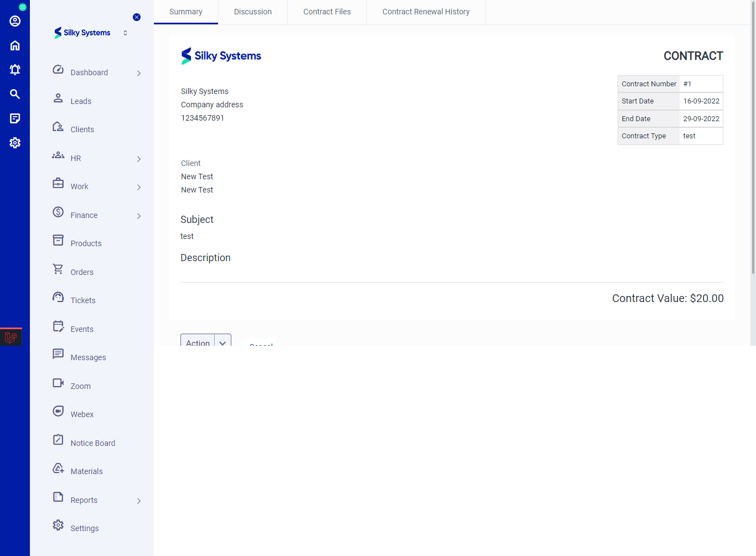Click the Silky Systems logo
The image size is (756, 556).
click(x=82, y=33)
